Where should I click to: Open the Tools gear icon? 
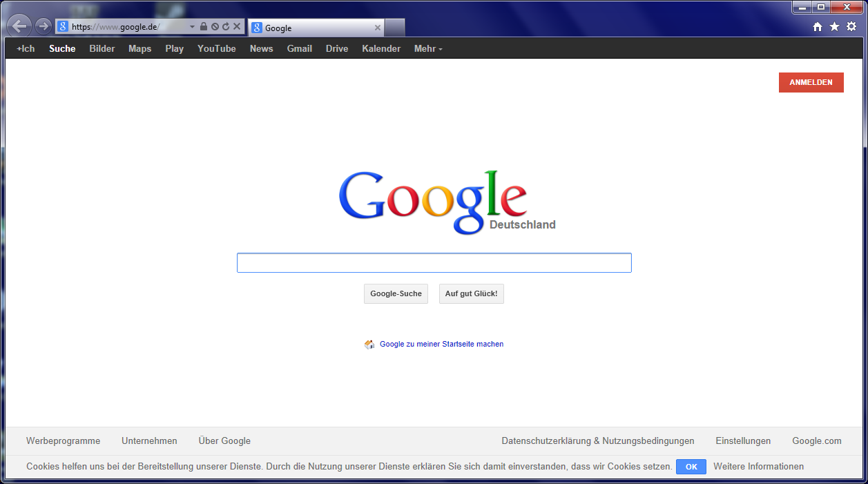coord(851,26)
